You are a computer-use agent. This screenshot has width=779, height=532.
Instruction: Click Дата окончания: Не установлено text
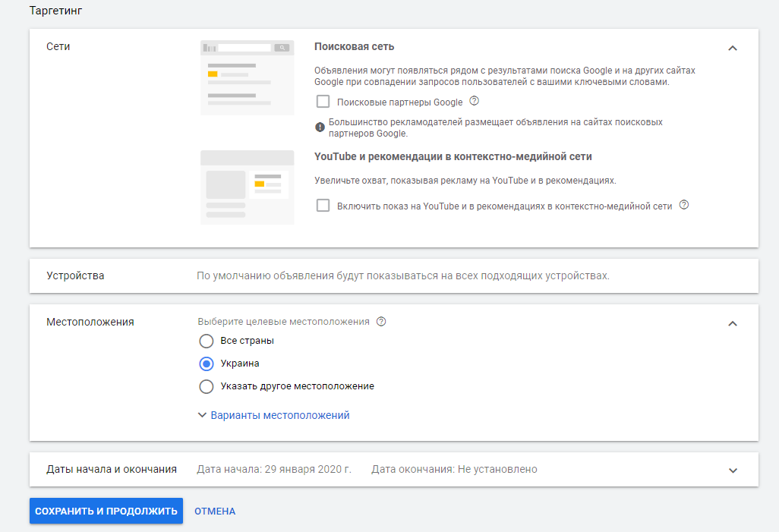click(454, 469)
